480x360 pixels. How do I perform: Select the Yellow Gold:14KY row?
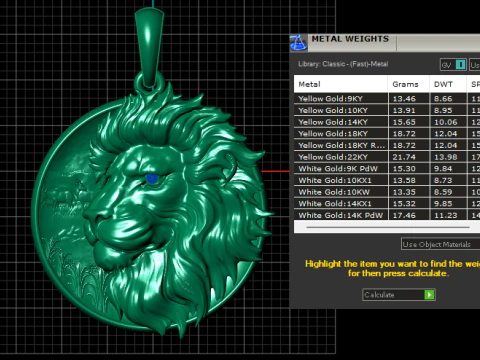click(x=387, y=122)
